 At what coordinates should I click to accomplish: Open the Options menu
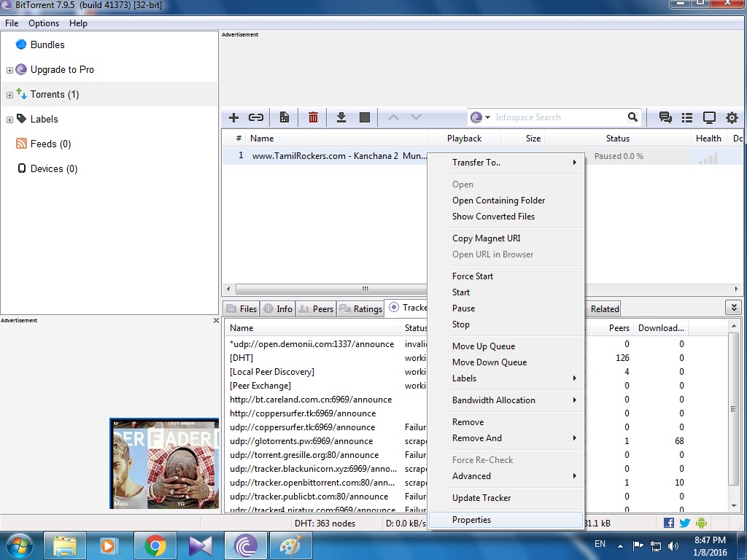(44, 23)
